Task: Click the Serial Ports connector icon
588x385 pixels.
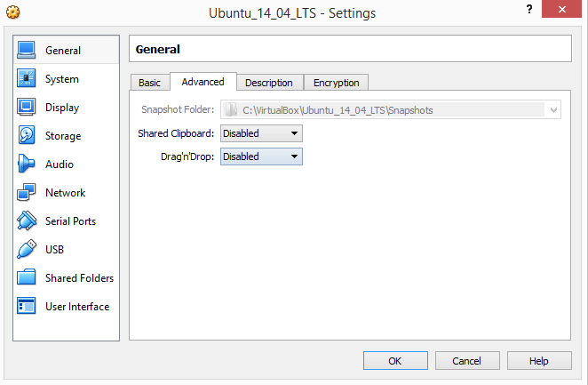Action: coord(27,221)
